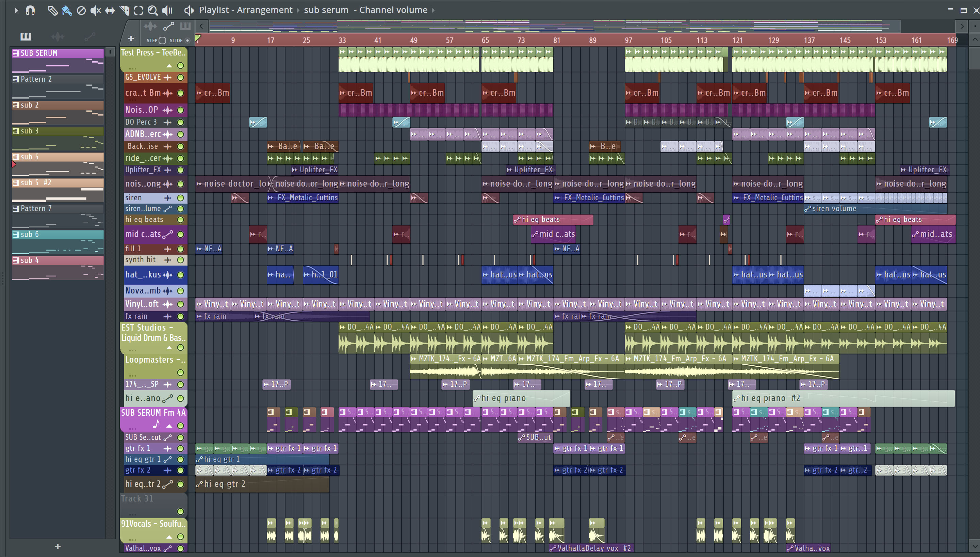Focus pattern clips in the playlist header
The image size is (980, 557).
click(185, 26)
